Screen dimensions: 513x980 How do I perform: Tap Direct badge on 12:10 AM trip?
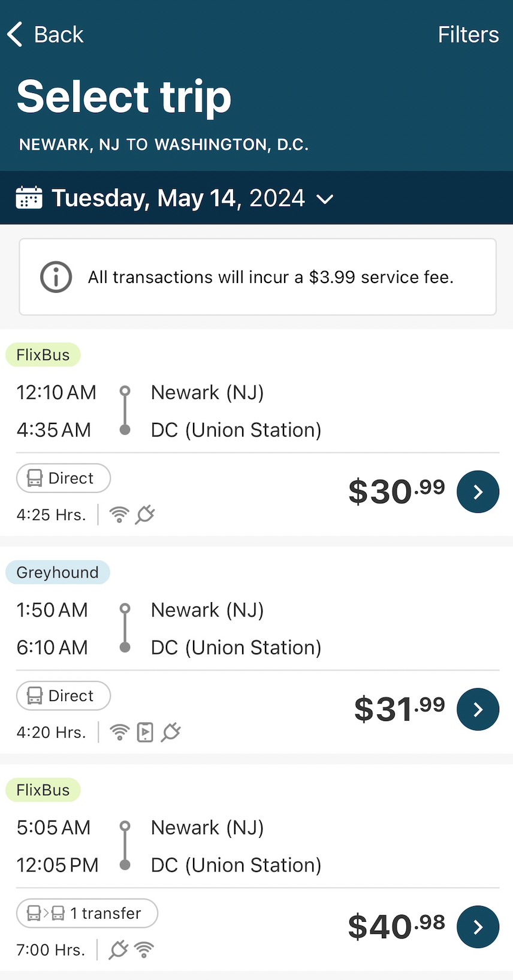tap(64, 479)
